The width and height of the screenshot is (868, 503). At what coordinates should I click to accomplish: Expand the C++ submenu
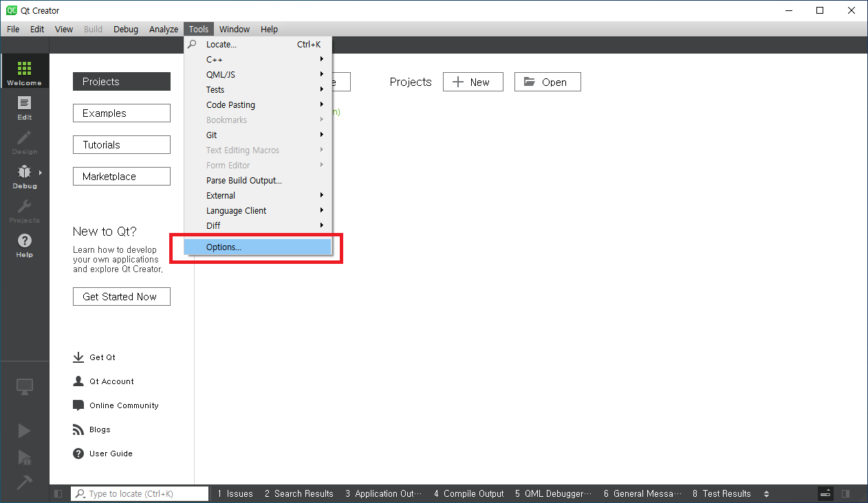click(x=258, y=60)
